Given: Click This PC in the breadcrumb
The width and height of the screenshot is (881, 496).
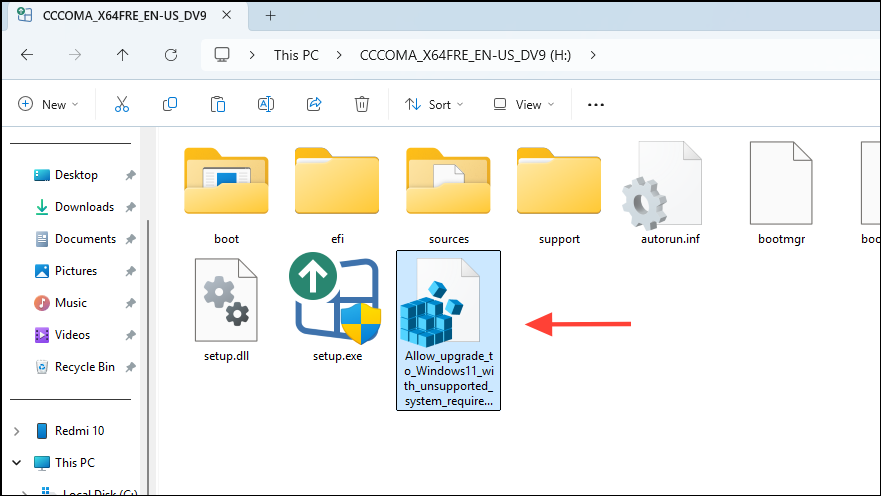Looking at the screenshot, I should click(x=296, y=55).
